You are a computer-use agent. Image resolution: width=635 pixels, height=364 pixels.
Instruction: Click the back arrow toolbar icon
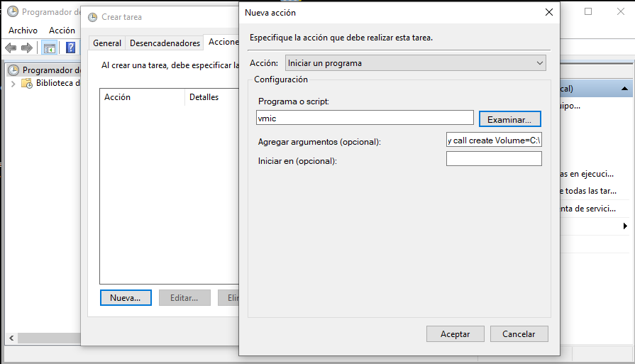click(11, 48)
